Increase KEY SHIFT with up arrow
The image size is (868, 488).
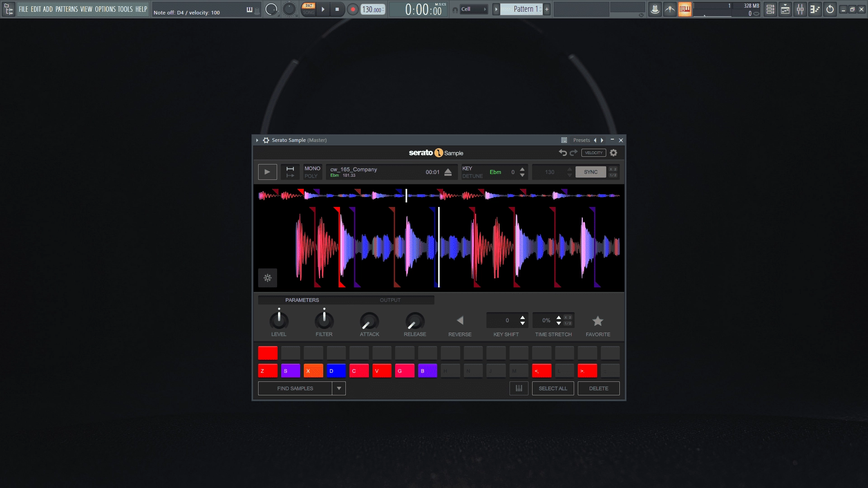pos(523,318)
